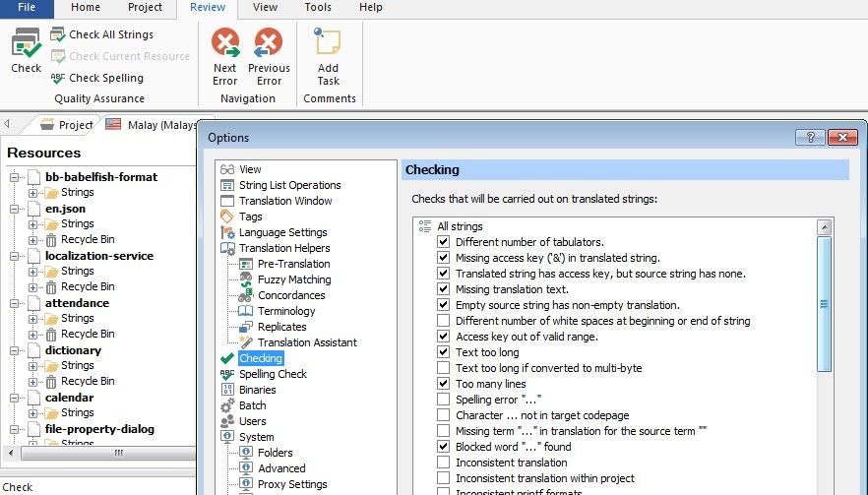Expand Strings under bb-babelfish-format

coord(33,193)
